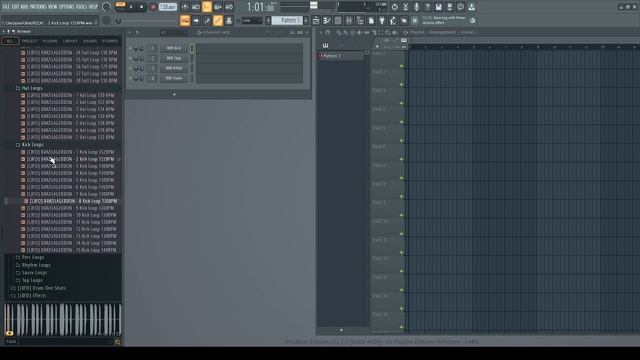Open the browser view icon
Image resolution: width=640 pixels, height=360 pixels.
click(360, 20)
